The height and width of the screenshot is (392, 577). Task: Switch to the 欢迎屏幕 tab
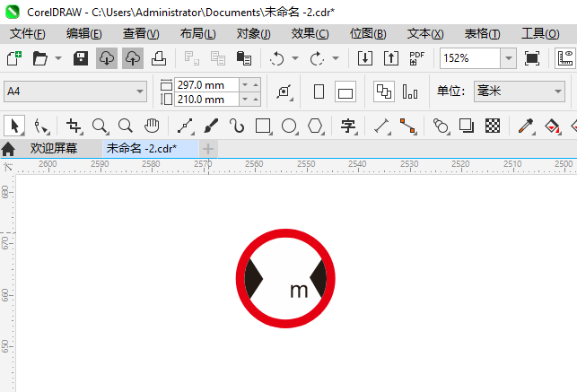tap(54, 149)
